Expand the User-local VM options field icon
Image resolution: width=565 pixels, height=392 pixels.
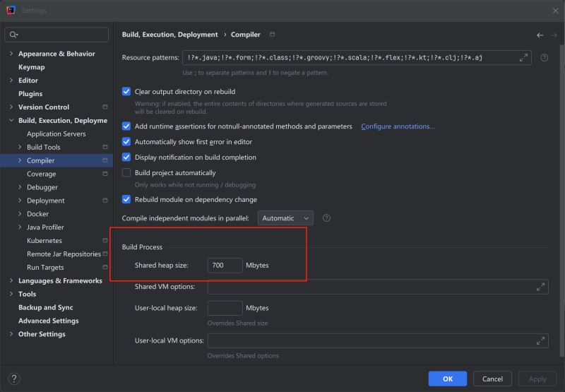coord(540,340)
